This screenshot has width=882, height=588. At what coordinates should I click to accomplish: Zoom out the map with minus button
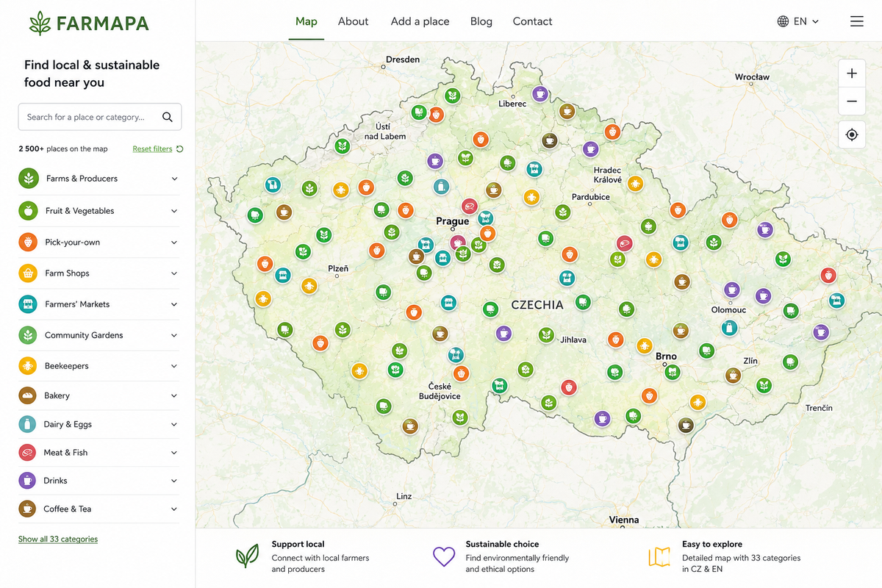click(x=852, y=101)
